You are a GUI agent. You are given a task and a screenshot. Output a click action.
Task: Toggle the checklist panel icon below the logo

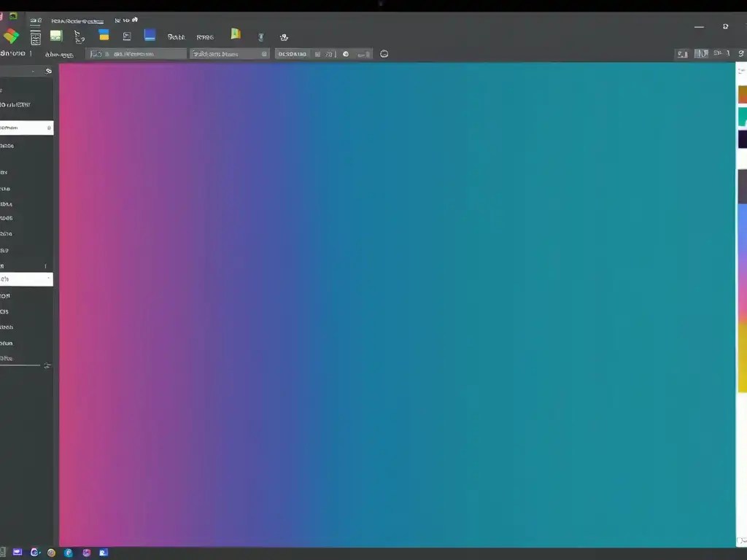35,38
